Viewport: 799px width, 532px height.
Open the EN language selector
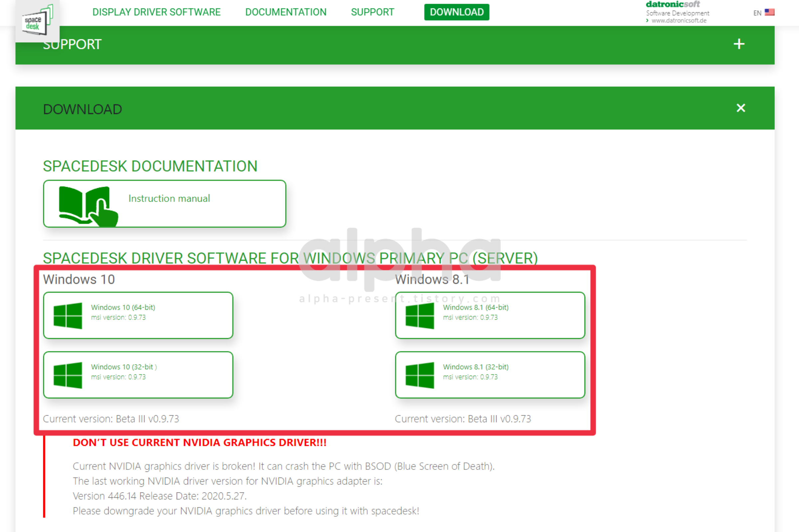coord(757,13)
